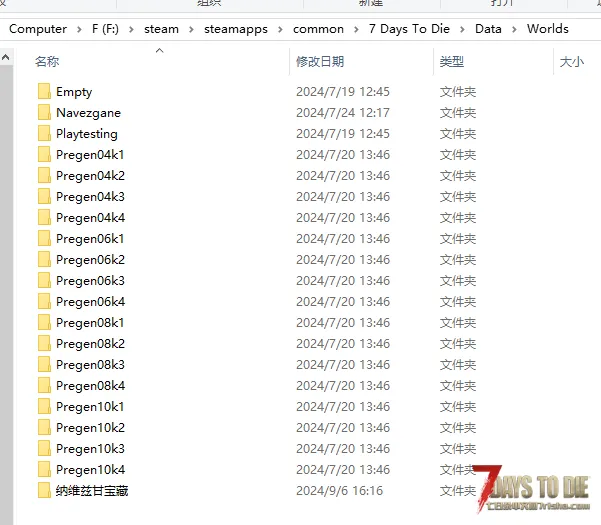Click the Navezgane folder icon
Image resolution: width=601 pixels, height=525 pixels.
pyautogui.click(x=44, y=113)
